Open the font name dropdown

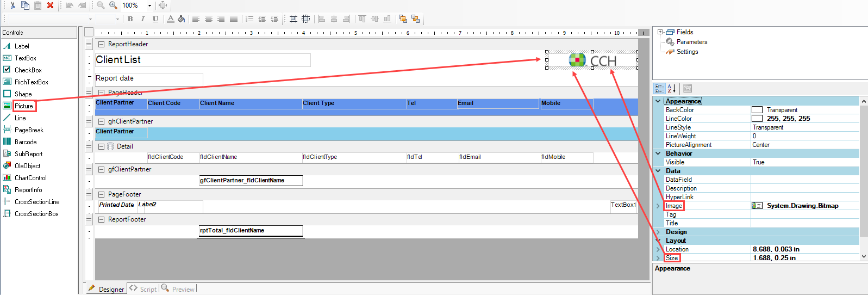pos(90,19)
